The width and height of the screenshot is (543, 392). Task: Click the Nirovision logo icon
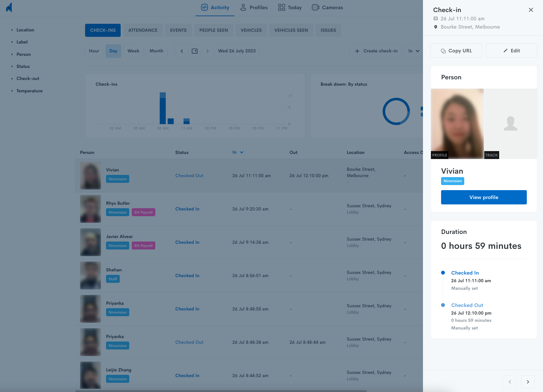coord(9,7)
